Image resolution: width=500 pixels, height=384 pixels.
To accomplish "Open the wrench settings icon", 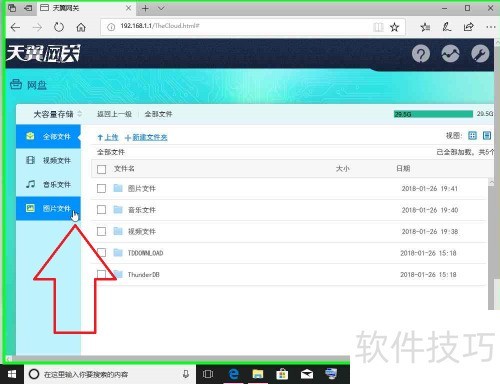I will click(x=480, y=54).
